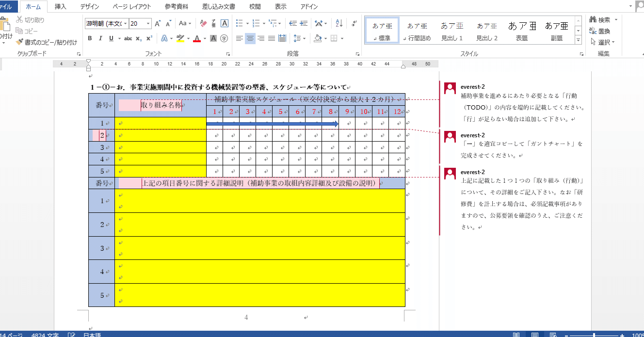Click Cut (切り取り)
The height and width of the screenshot is (337, 644).
[30, 20]
